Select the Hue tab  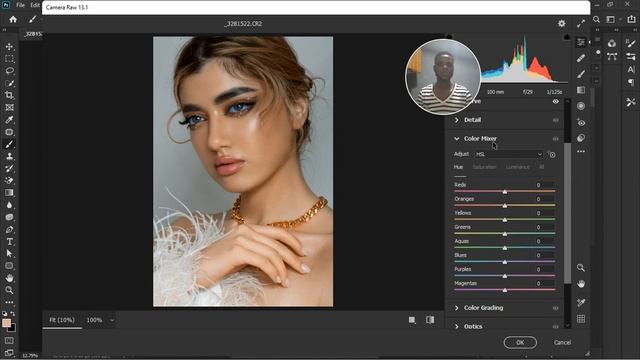pos(458,167)
